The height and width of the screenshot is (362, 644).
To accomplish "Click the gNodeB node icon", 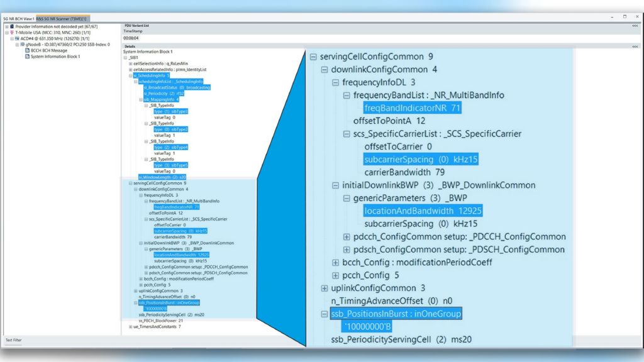I will coord(23,45).
